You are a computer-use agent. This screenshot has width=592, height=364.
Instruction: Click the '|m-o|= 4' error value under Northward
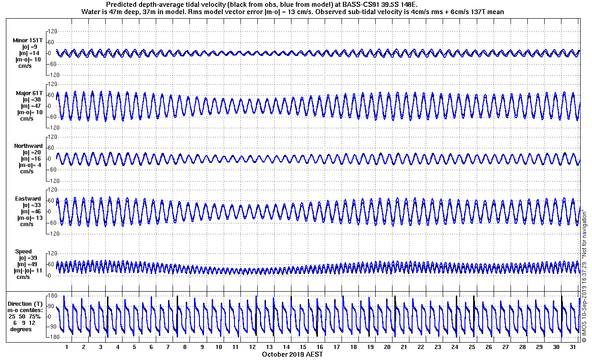(x=29, y=165)
